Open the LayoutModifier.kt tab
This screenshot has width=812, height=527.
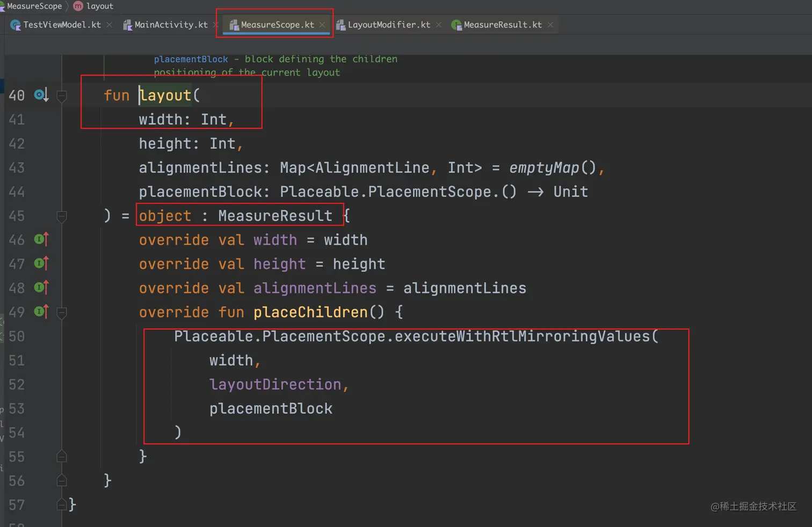(389, 25)
